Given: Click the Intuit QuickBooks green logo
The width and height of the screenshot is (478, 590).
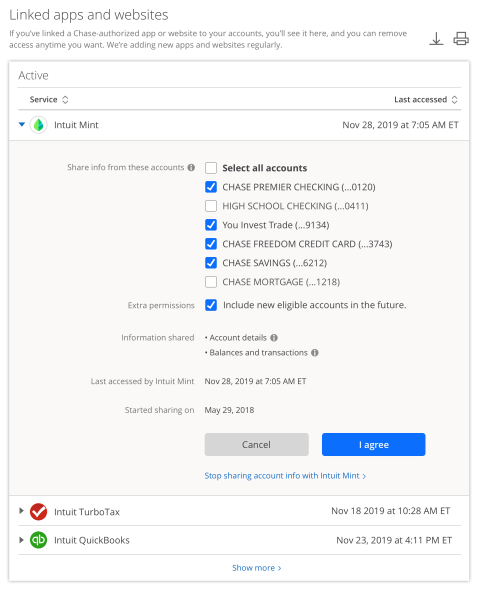Looking at the screenshot, I should point(38,540).
